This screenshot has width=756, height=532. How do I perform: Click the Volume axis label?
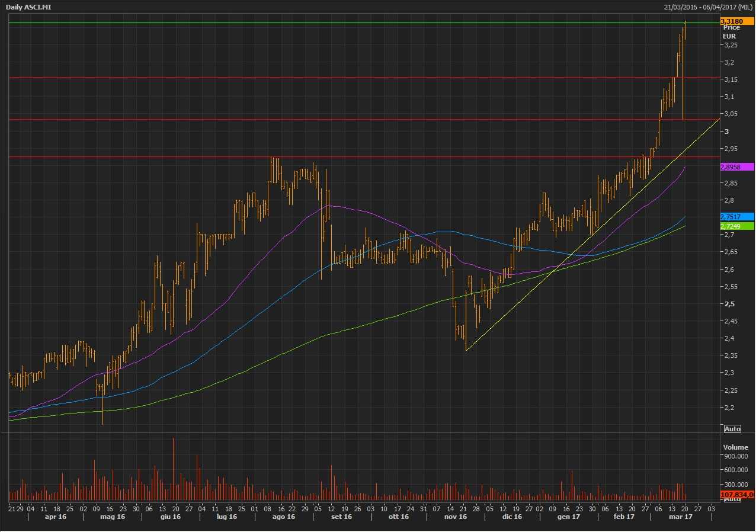[x=733, y=447]
